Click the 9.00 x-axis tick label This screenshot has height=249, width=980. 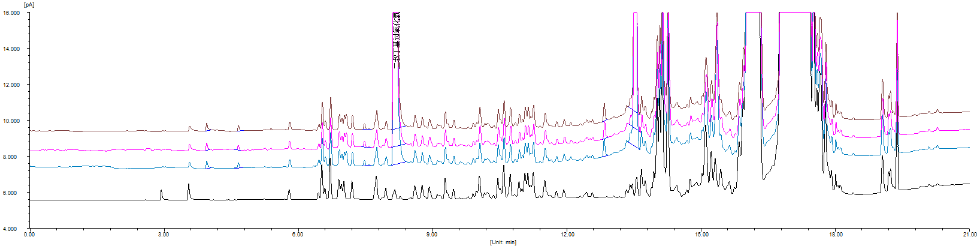432,235
